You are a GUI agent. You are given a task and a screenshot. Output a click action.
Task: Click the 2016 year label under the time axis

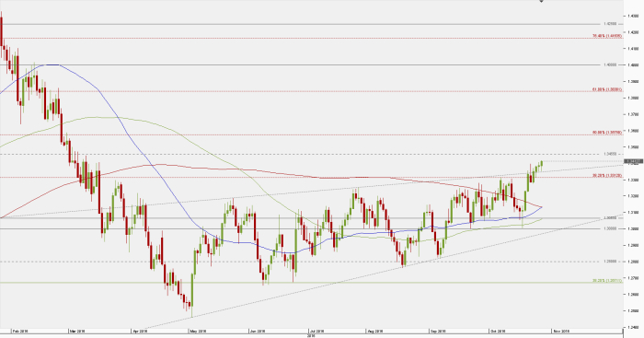(x=311, y=336)
